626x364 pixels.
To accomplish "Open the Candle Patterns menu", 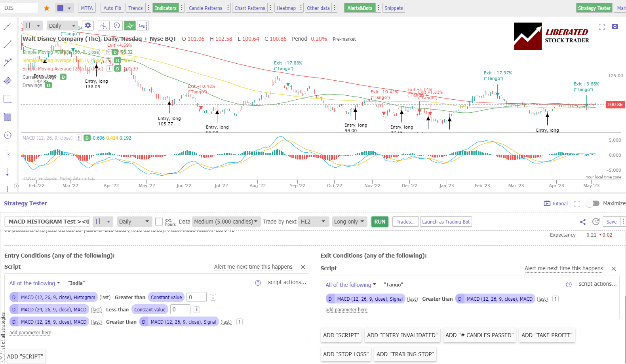I will [x=205, y=8].
